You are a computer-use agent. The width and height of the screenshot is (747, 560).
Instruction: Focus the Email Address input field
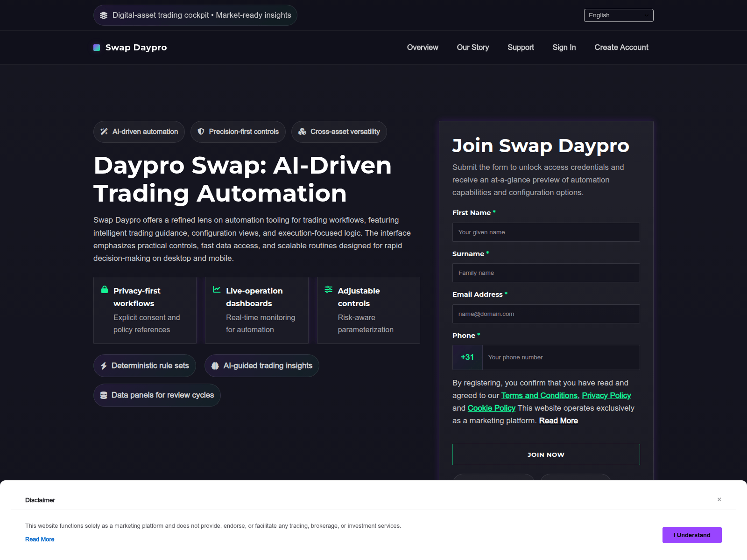click(x=546, y=314)
